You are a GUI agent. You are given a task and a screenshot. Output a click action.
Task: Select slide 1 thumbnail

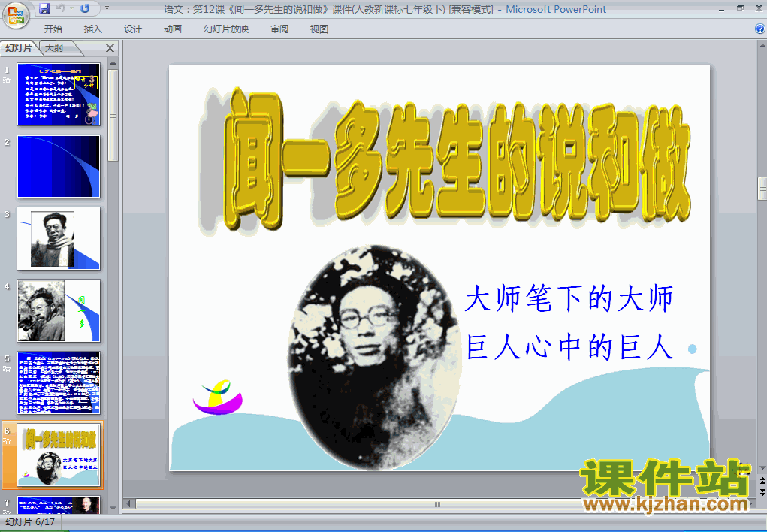point(59,94)
